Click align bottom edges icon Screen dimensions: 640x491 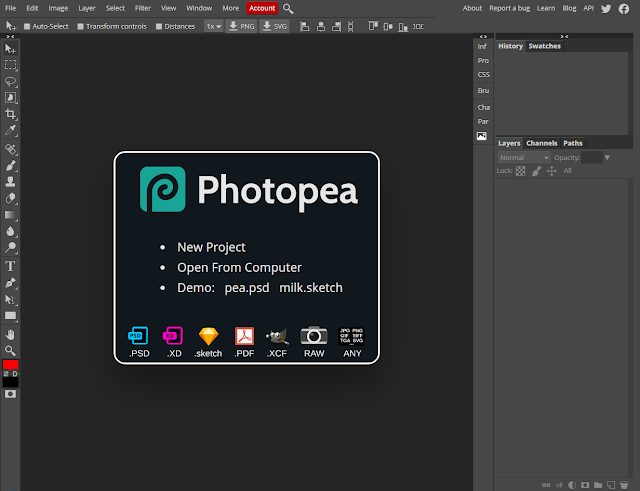click(403, 27)
